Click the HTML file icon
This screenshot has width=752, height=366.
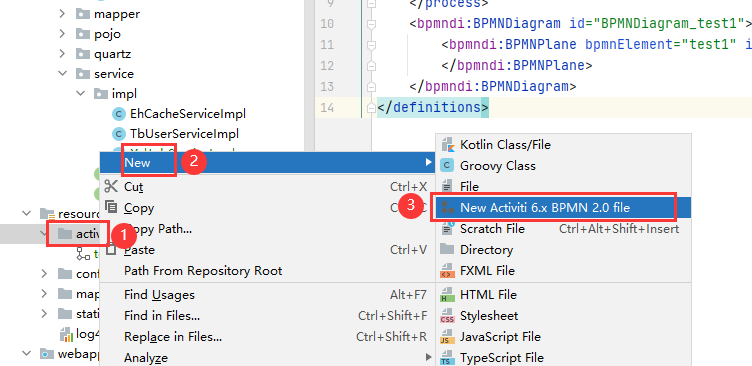pyautogui.click(x=447, y=295)
